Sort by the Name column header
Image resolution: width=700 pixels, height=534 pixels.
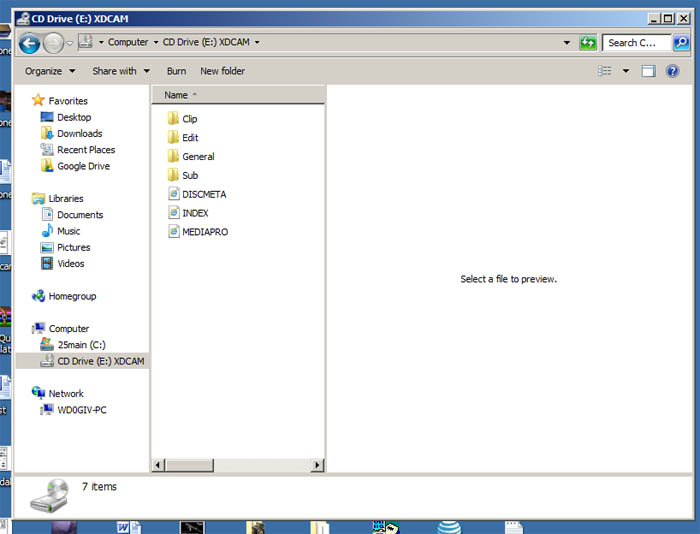point(176,95)
